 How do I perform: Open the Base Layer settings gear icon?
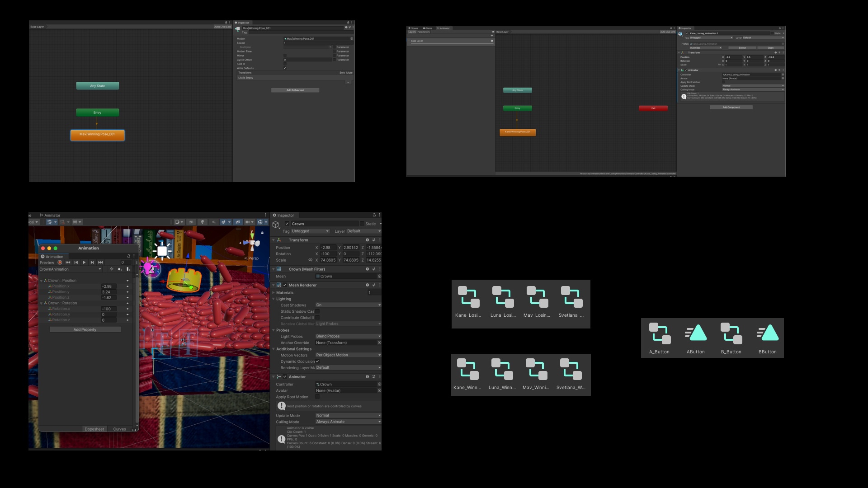[x=492, y=41]
